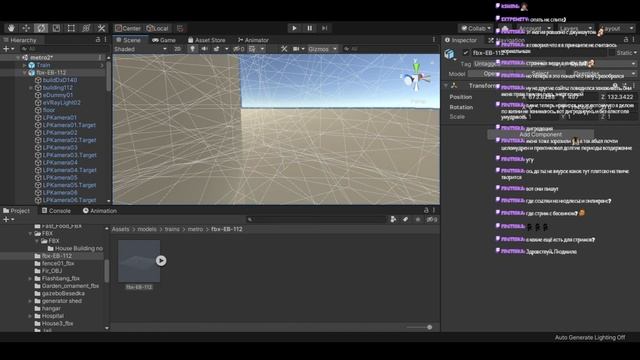640x360 pixels.
Task: Expand fbx-EB-112 asset thumbnail arrow
Action: (x=161, y=260)
